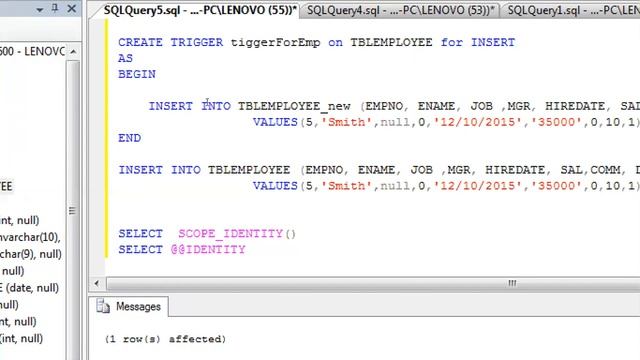
Task: Click the AS keyword in the trigger
Action: (125, 58)
